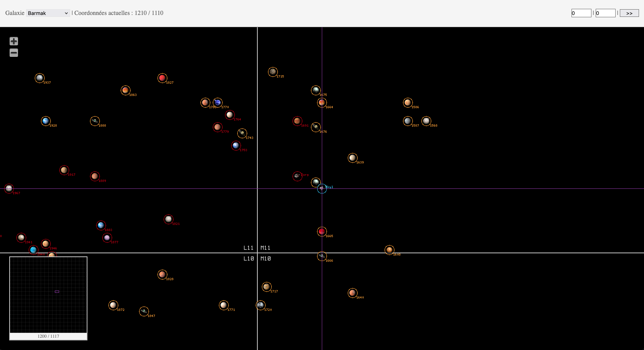This screenshot has width=644, height=350.
Task: Select planet 1779
Action: pyautogui.click(x=217, y=127)
